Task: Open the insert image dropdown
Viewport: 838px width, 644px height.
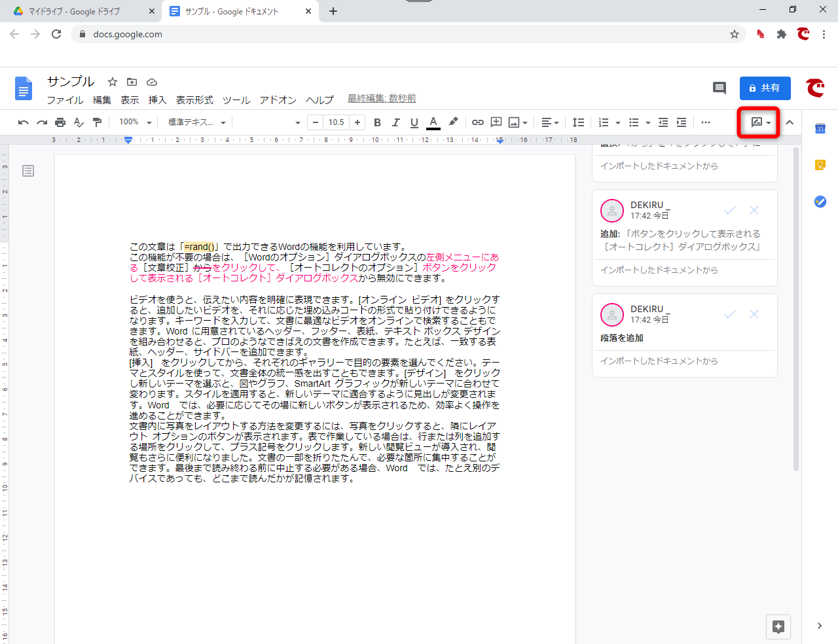Action: point(518,122)
